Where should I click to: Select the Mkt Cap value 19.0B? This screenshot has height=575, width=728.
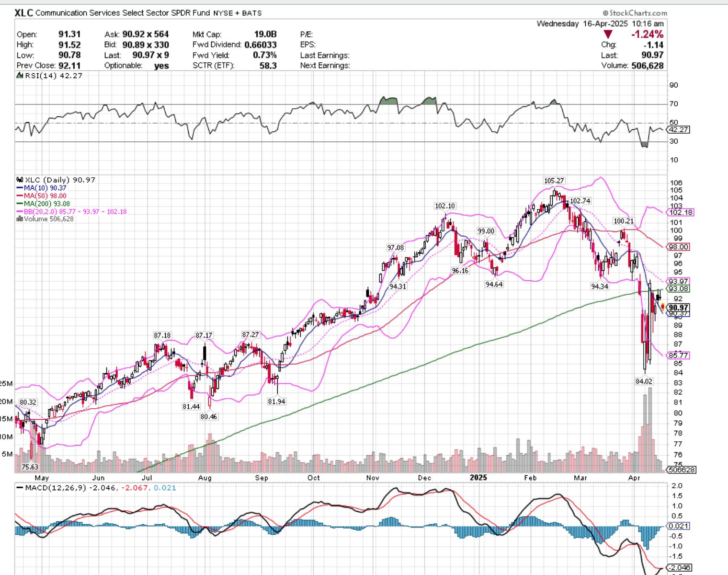(265, 34)
